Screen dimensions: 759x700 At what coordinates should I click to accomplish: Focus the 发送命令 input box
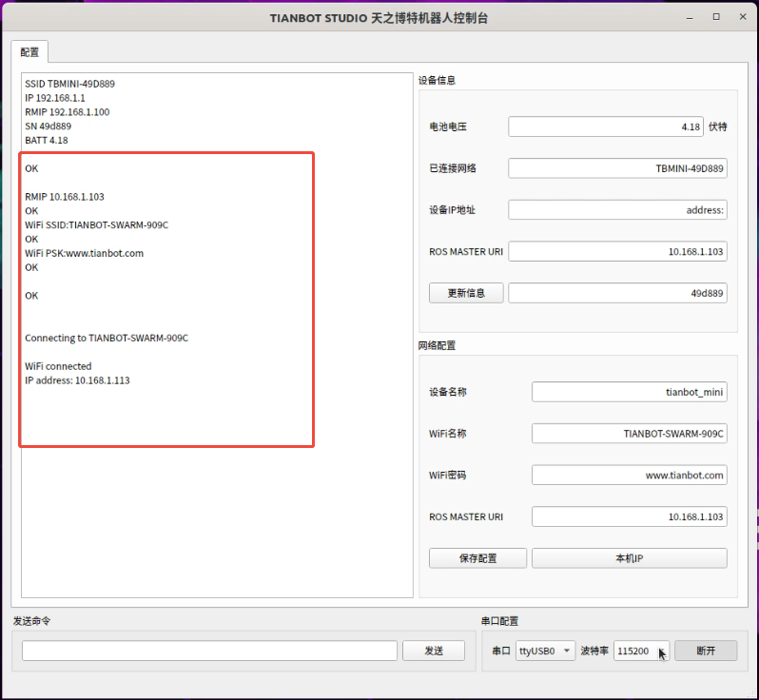[209, 651]
